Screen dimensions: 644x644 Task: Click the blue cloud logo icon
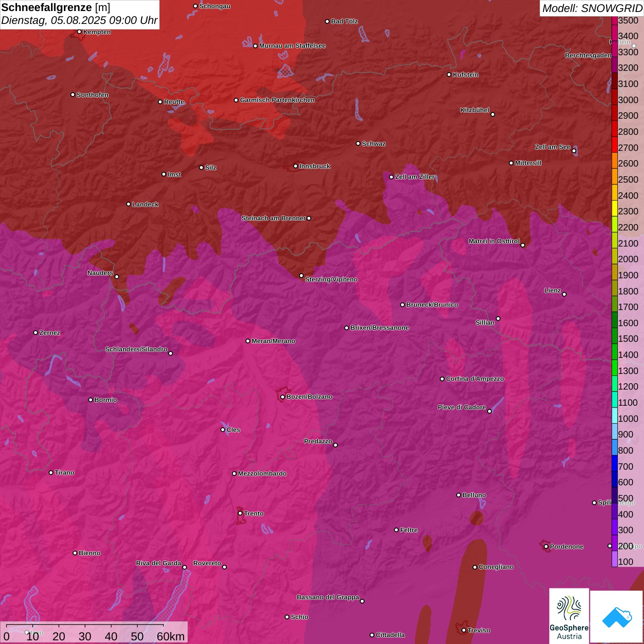coord(616,617)
